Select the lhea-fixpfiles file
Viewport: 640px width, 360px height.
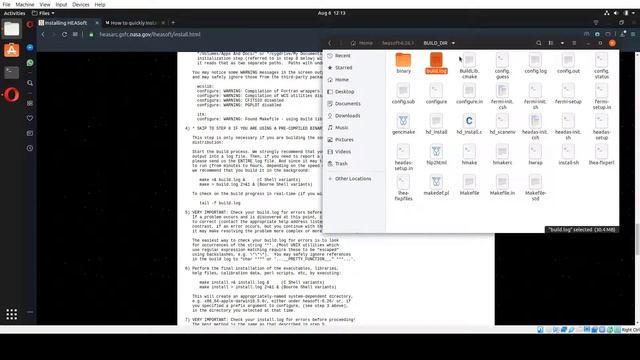[403, 188]
